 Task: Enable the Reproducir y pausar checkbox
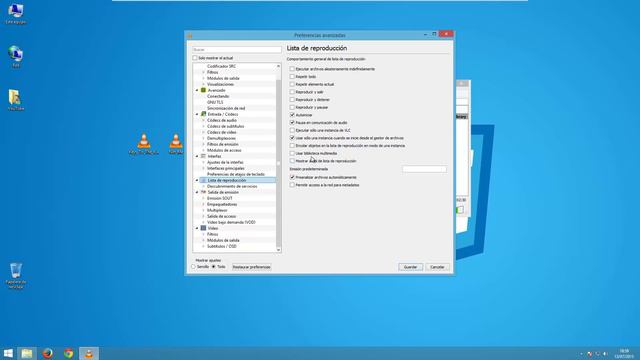(292, 107)
